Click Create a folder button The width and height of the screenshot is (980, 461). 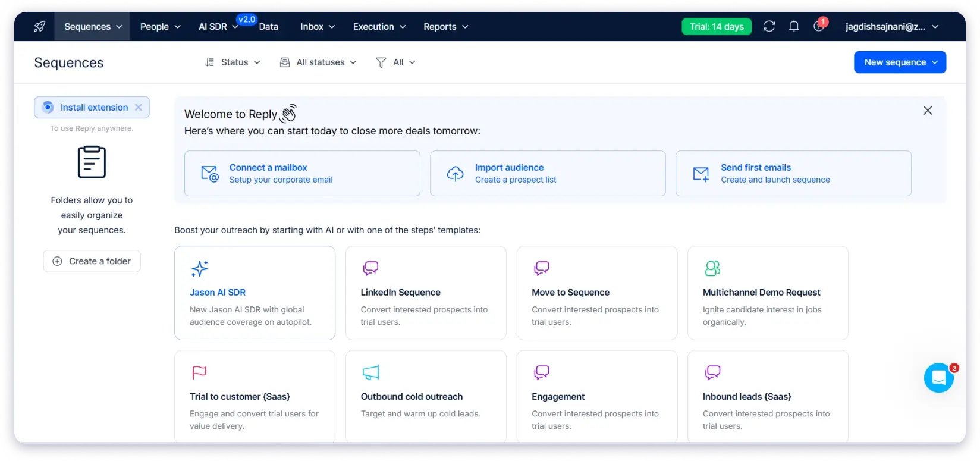tap(92, 261)
